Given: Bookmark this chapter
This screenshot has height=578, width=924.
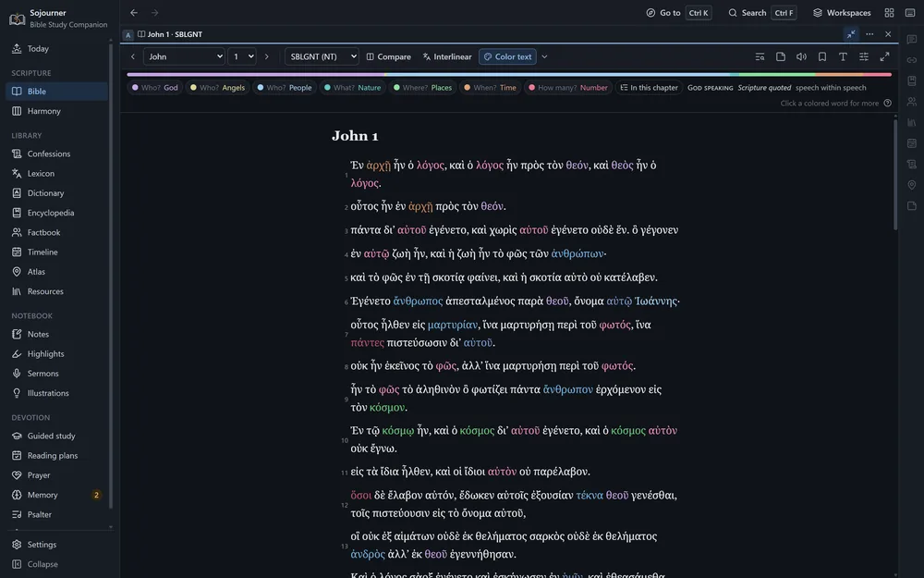Looking at the screenshot, I should tap(822, 56).
